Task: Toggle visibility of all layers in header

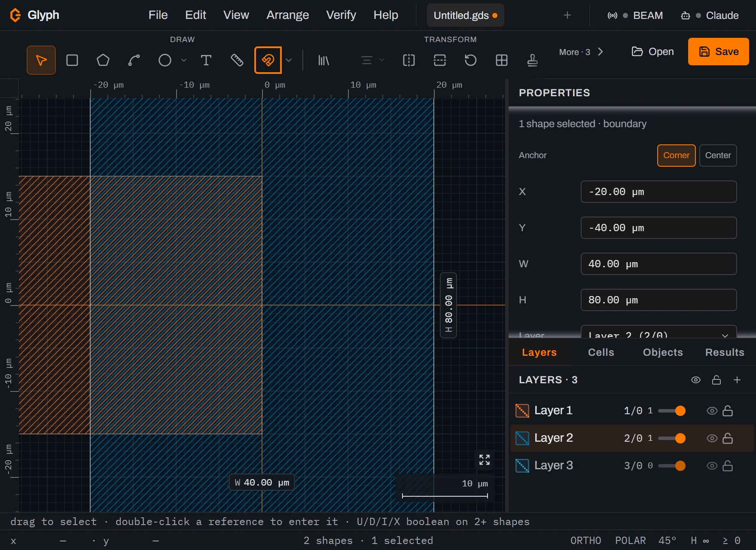Action: tap(696, 380)
